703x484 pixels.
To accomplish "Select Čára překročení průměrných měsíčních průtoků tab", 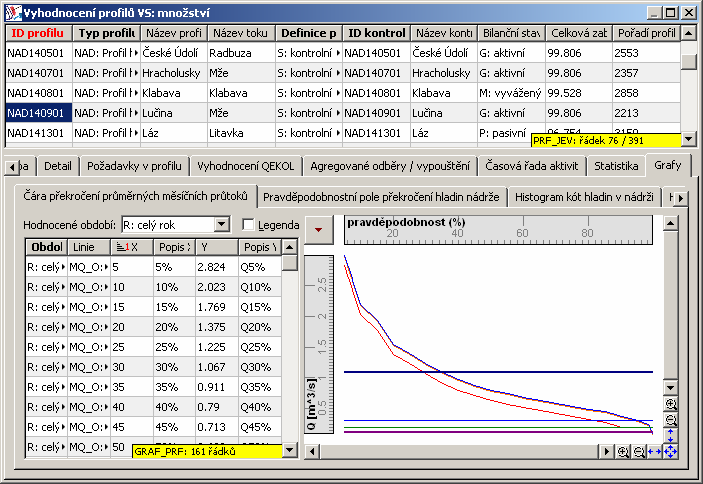I will point(135,196).
